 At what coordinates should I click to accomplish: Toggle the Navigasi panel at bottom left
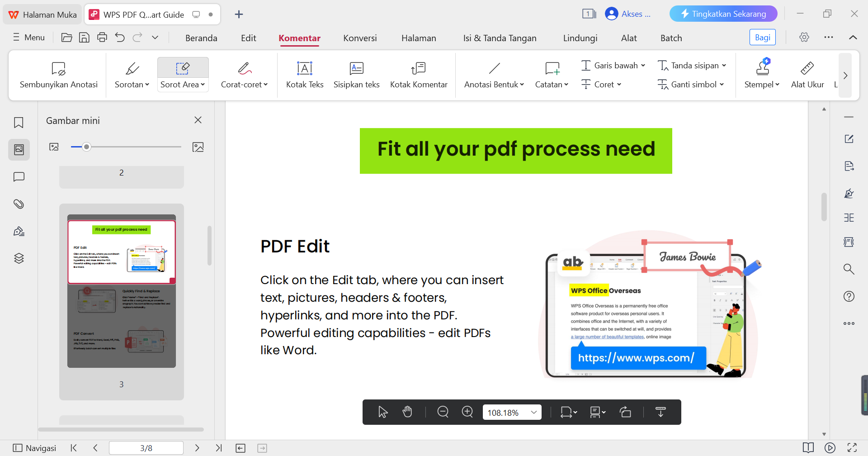34,447
